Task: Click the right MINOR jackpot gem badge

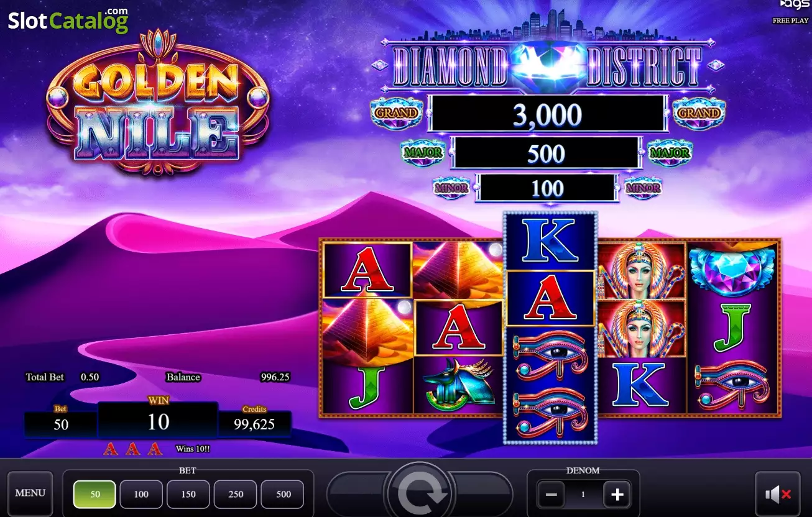Action: coord(642,187)
